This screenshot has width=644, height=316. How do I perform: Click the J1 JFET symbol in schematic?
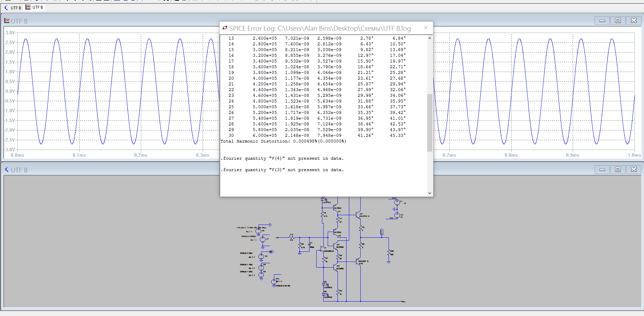click(x=322, y=249)
